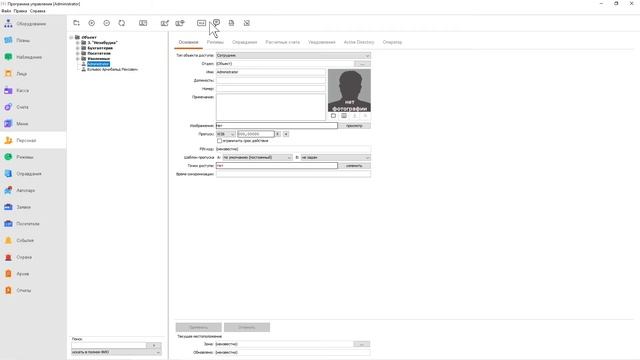
Task: Click the refresh arrows toolbar icon
Action: pos(122,23)
